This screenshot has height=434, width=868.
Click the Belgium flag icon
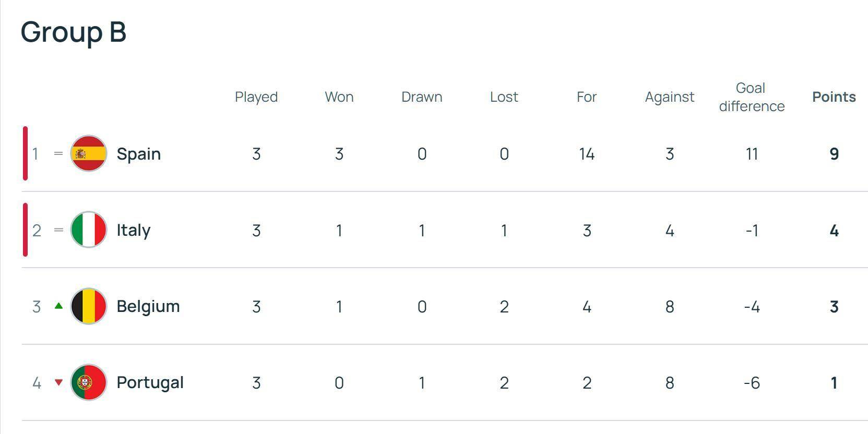[x=89, y=306]
